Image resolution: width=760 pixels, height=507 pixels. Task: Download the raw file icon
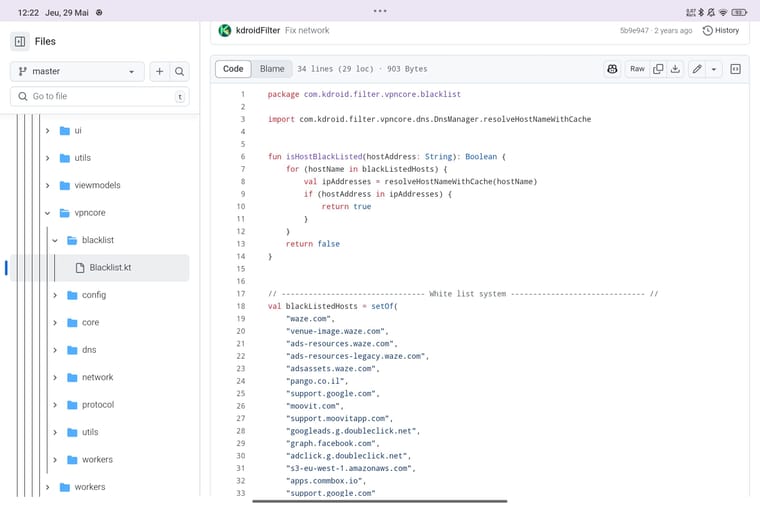[x=675, y=69]
